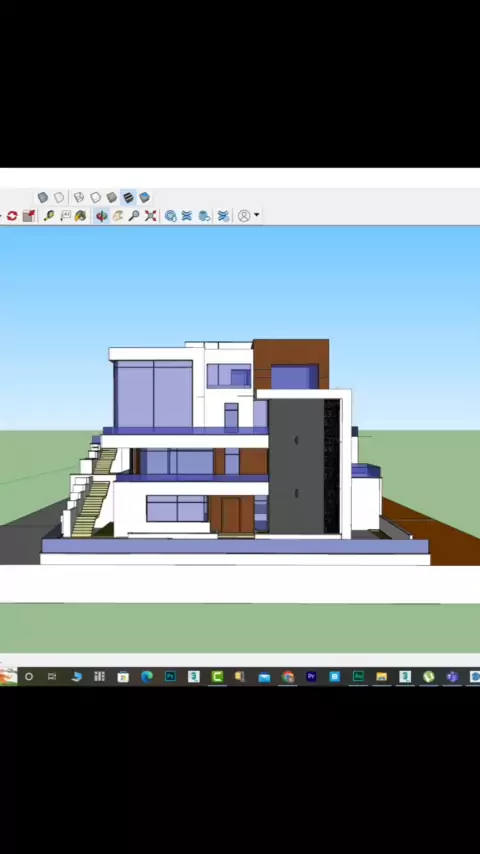Viewport: 480px width, 854px height.
Task: Enable X-Ray face style
Action: 42,197
